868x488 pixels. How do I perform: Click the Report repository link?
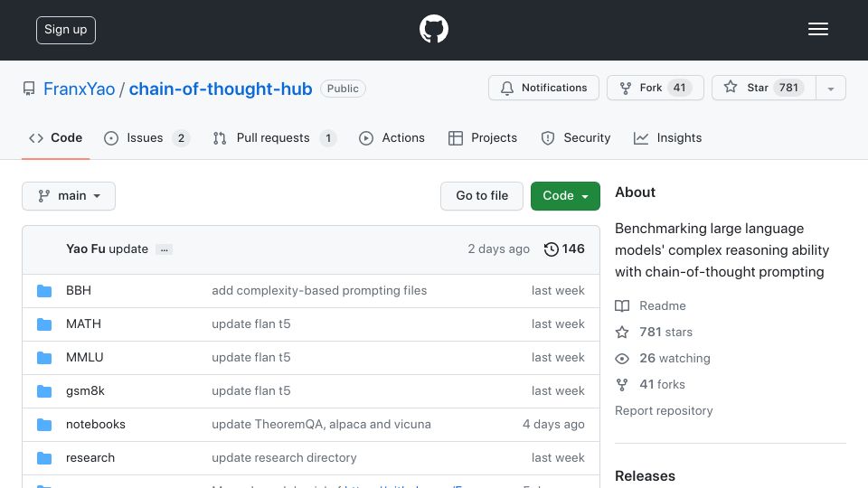click(x=664, y=410)
